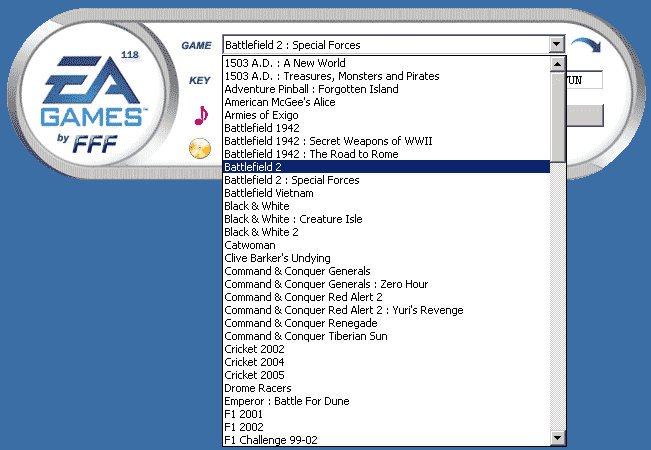The height and width of the screenshot is (450, 651).
Task: Select F1 Challenge 99-02 entry
Action: click(x=385, y=440)
